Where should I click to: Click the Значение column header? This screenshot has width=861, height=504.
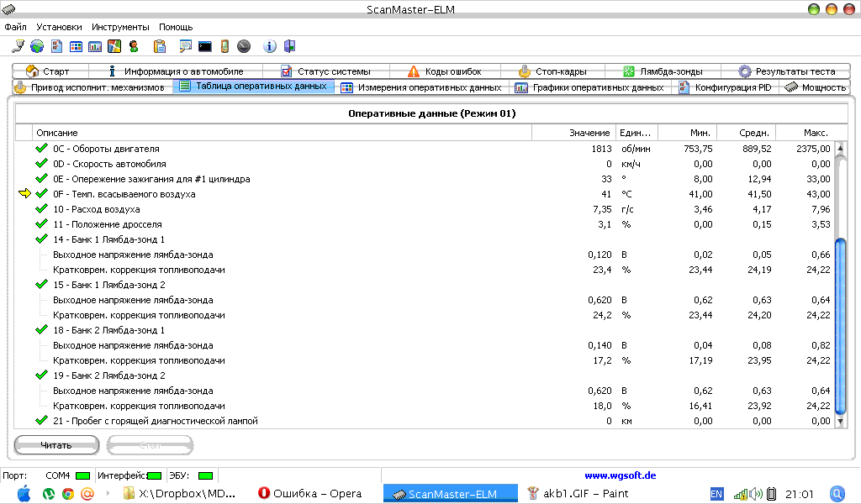coord(589,133)
